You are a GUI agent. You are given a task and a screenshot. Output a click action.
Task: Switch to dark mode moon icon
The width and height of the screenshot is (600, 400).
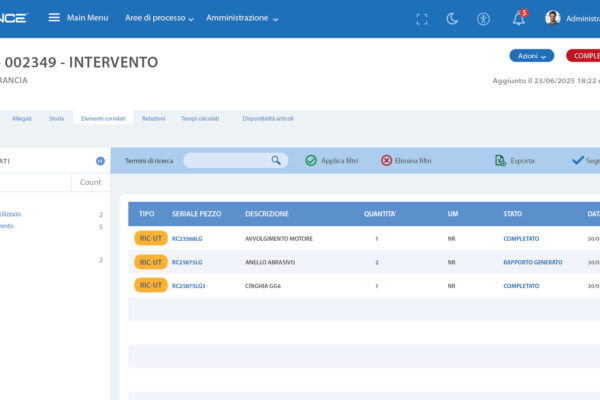tap(452, 18)
